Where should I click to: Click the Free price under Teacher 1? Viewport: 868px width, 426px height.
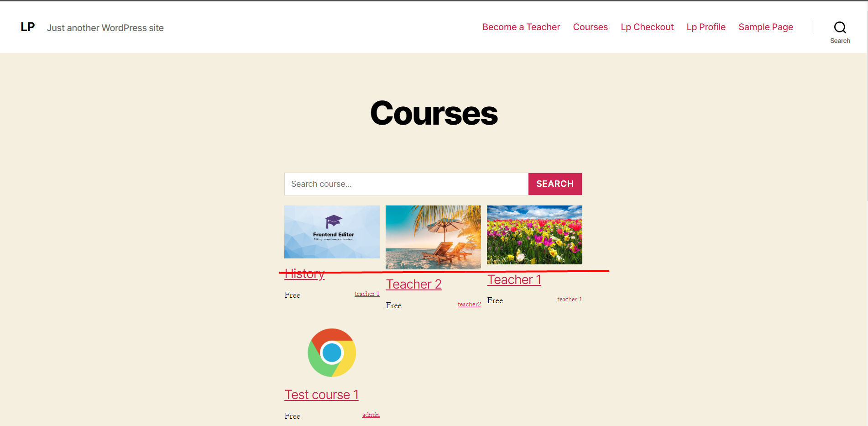click(x=495, y=300)
